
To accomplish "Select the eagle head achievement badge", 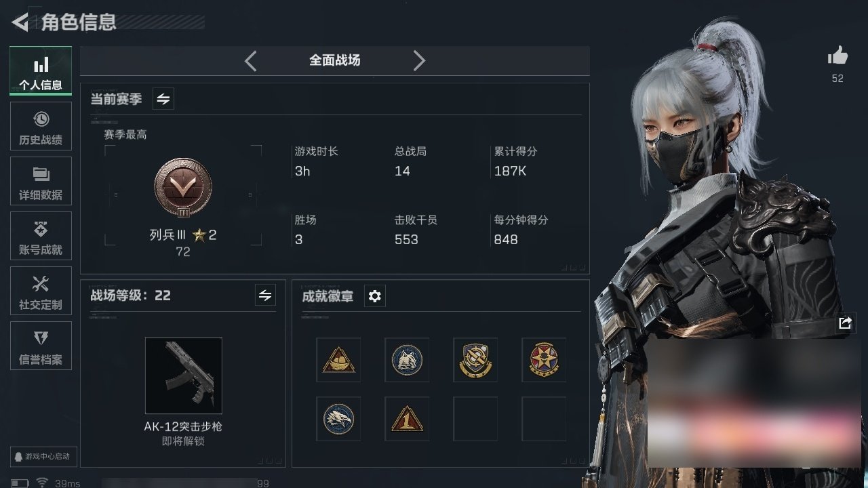I will point(338,419).
